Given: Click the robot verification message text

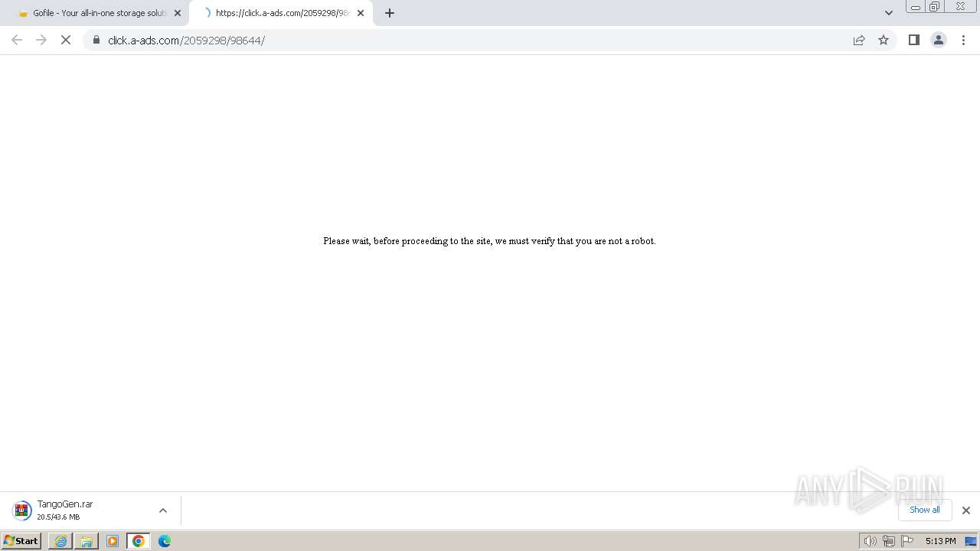Looking at the screenshot, I should click(489, 241).
